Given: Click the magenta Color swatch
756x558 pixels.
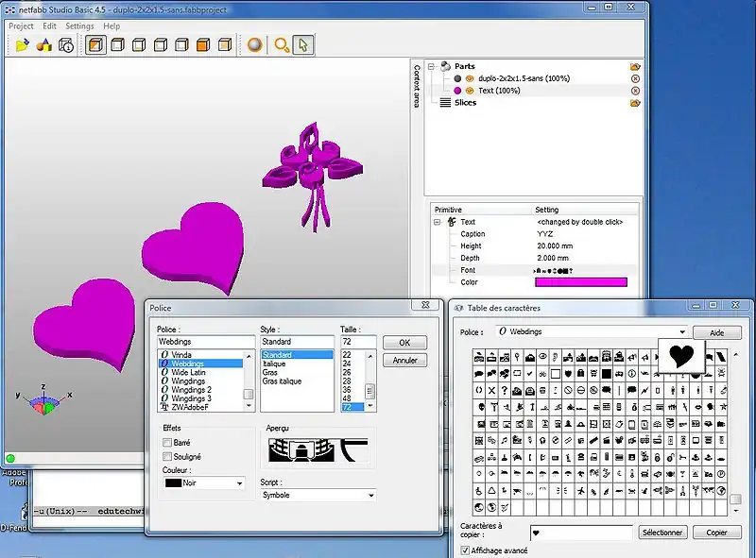Looking at the screenshot, I should point(581,282).
